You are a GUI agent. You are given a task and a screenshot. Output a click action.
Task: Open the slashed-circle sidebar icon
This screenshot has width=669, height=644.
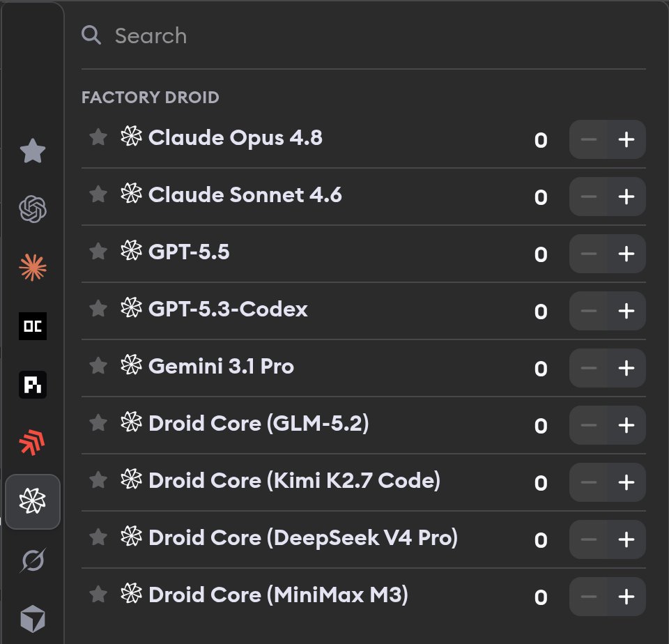(x=33, y=560)
